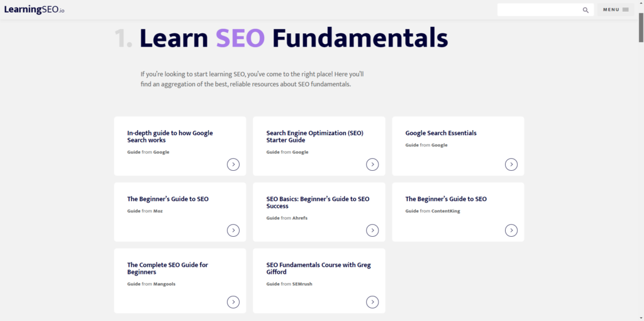Open arrow icon on Mangools guide card

[x=233, y=302]
